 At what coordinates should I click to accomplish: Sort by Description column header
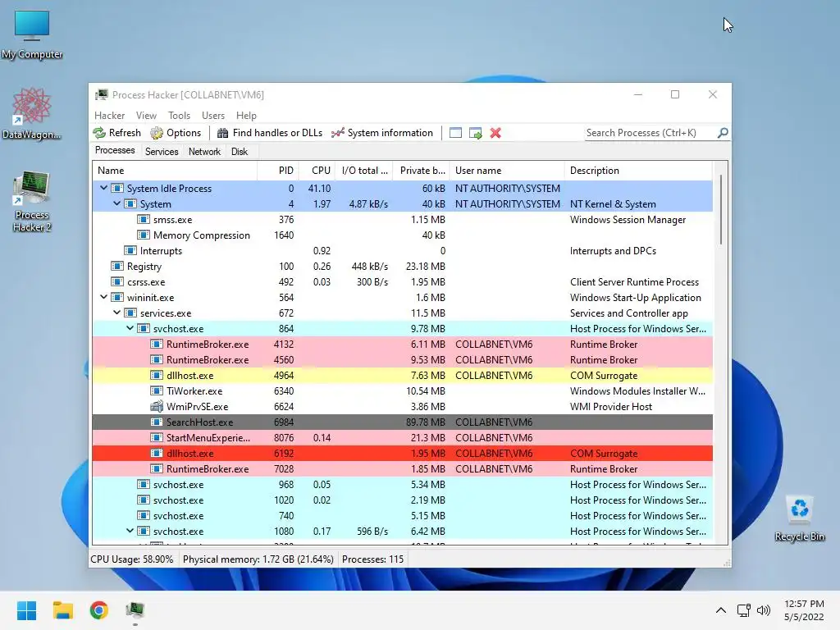pyautogui.click(x=638, y=171)
